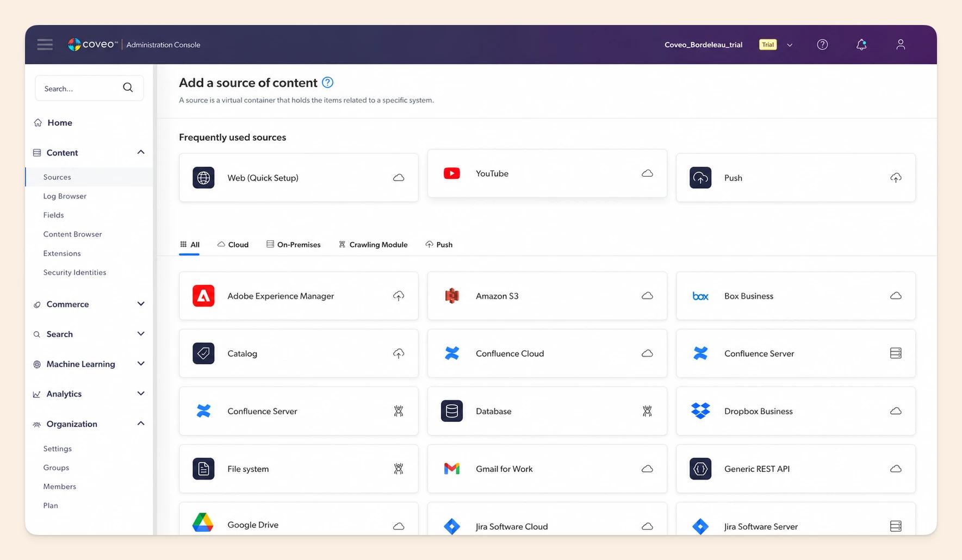Open the hamburger navigation menu

45,45
